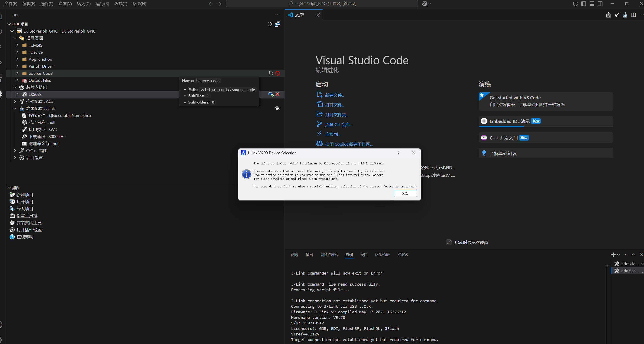
Task: Collapse the LK_StdPeriph_GPIO project node
Action: (x=12, y=31)
